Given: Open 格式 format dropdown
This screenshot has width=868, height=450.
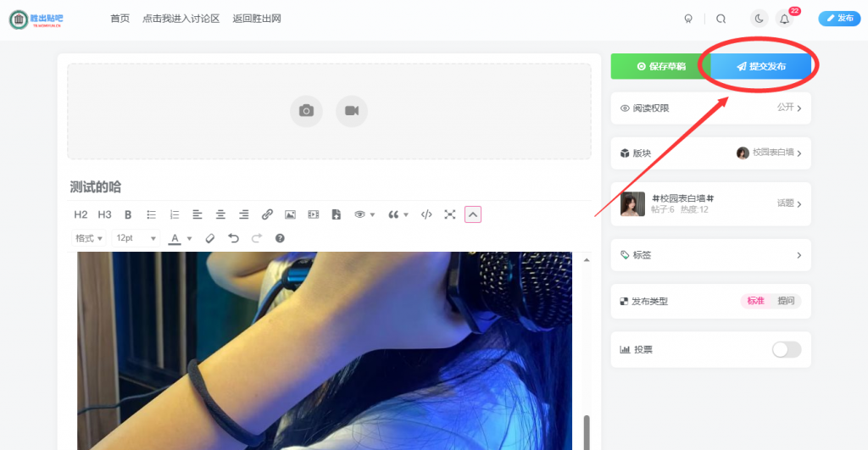Looking at the screenshot, I should tap(88, 238).
